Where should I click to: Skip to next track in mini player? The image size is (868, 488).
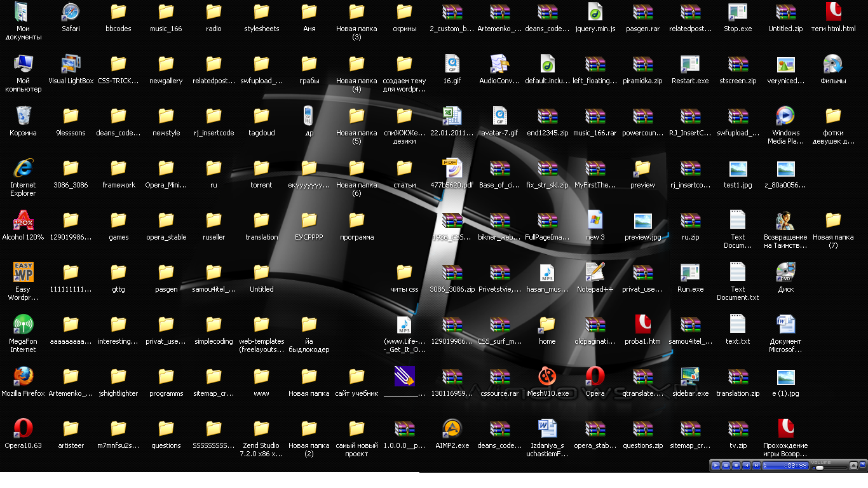click(x=756, y=466)
